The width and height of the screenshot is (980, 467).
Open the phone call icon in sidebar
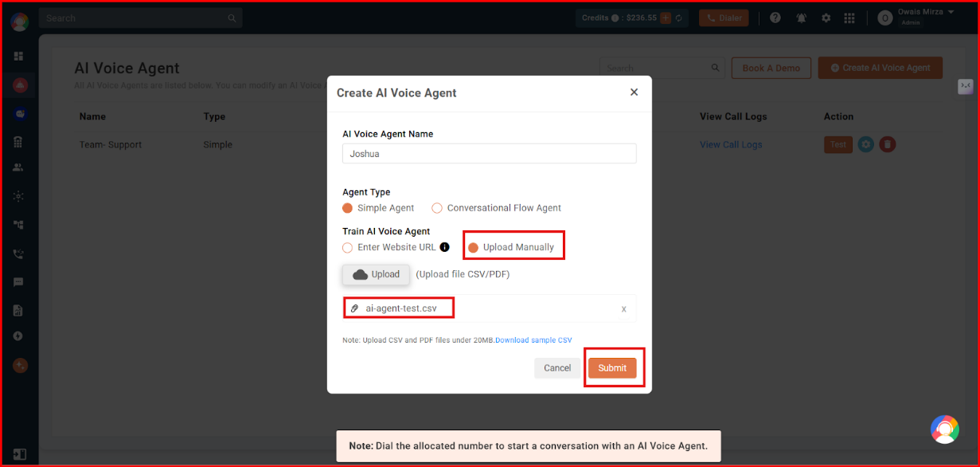pyautogui.click(x=18, y=254)
